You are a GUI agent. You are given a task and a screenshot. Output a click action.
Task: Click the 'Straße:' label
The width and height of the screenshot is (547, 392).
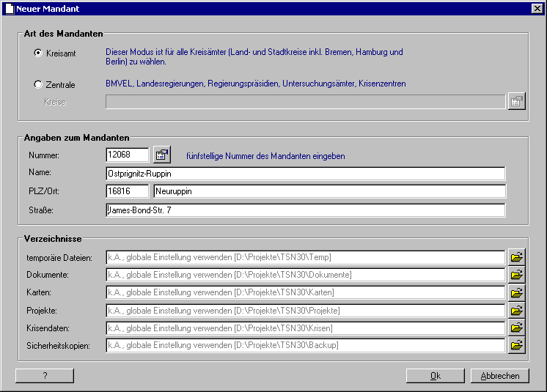[x=41, y=210]
